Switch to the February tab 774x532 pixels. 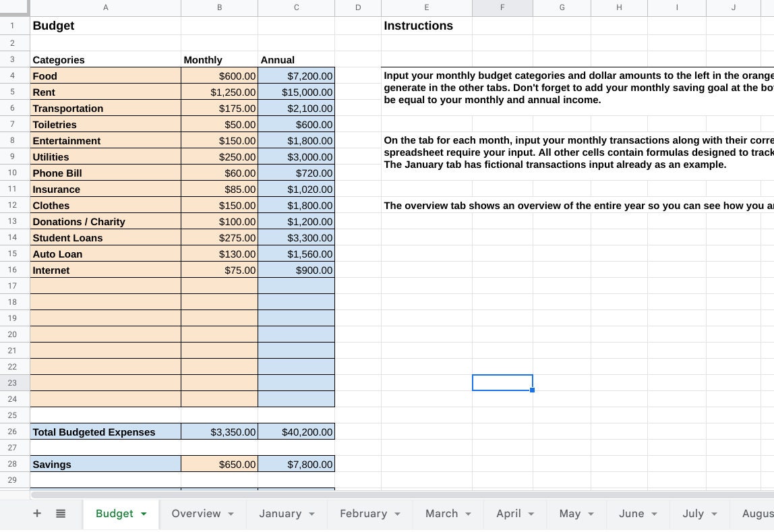point(363,513)
